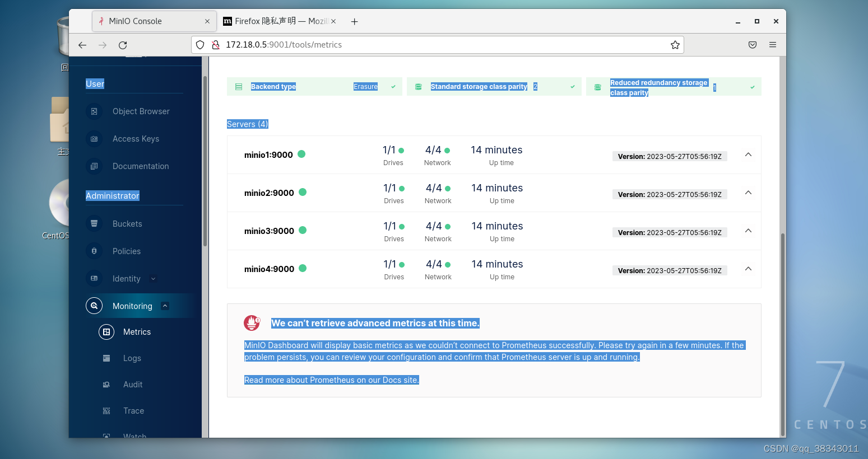This screenshot has height=459, width=868.
Task: Click the Documentation sidebar icon
Action: pyautogui.click(x=94, y=166)
